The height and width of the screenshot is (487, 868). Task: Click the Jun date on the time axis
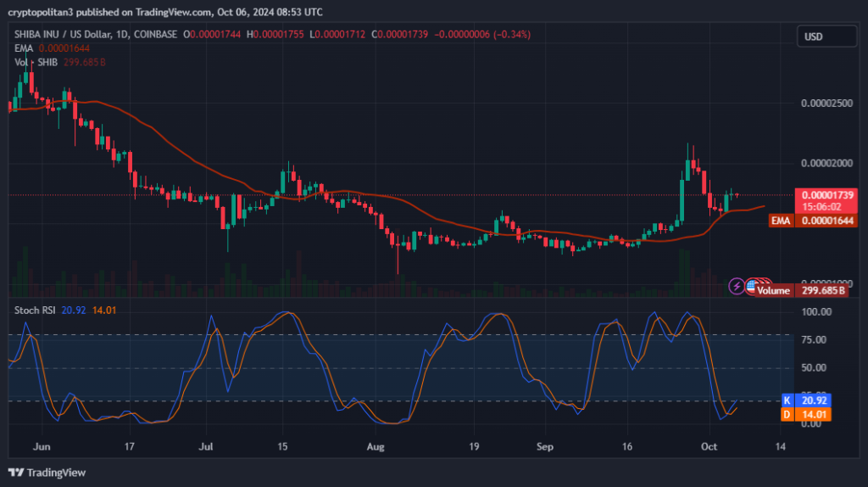42,446
